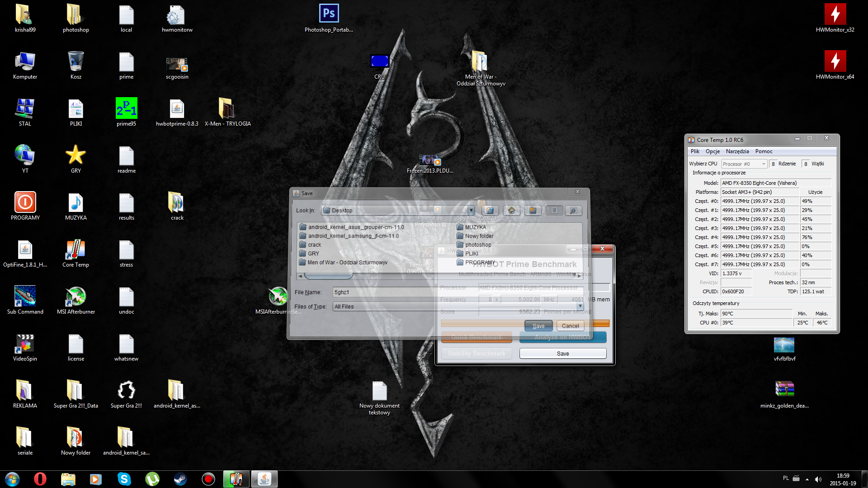Open the Files of Type dropdown
The width and height of the screenshot is (868, 488).
580,306
